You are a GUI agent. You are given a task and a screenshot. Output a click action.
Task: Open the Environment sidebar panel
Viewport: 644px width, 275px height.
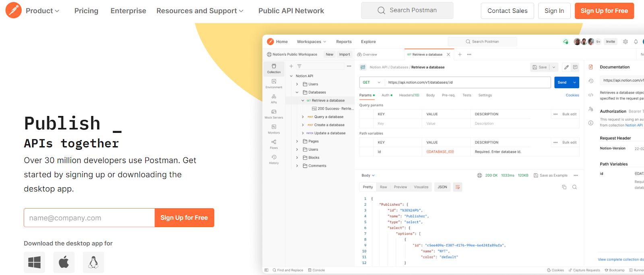(x=274, y=84)
